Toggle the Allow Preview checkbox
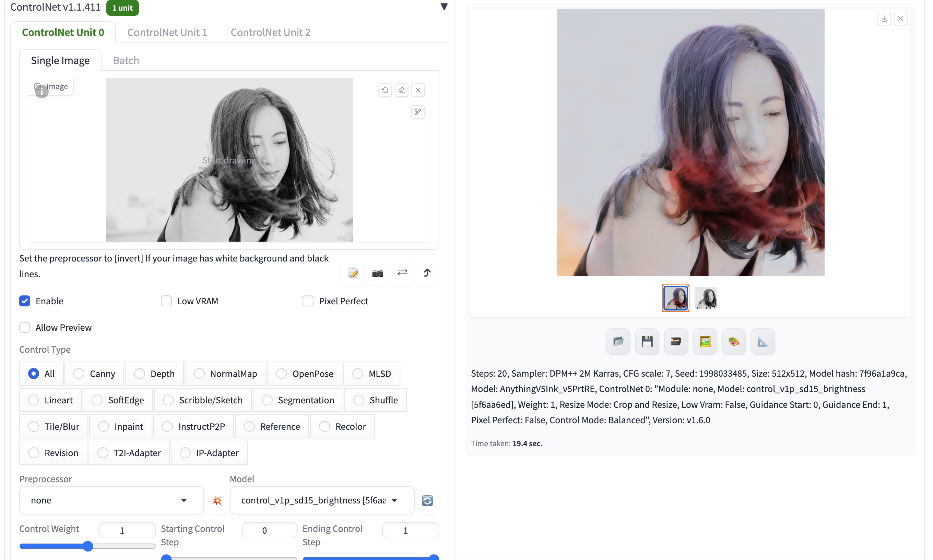Screen dimensions: 933x560 [x=25, y=328]
